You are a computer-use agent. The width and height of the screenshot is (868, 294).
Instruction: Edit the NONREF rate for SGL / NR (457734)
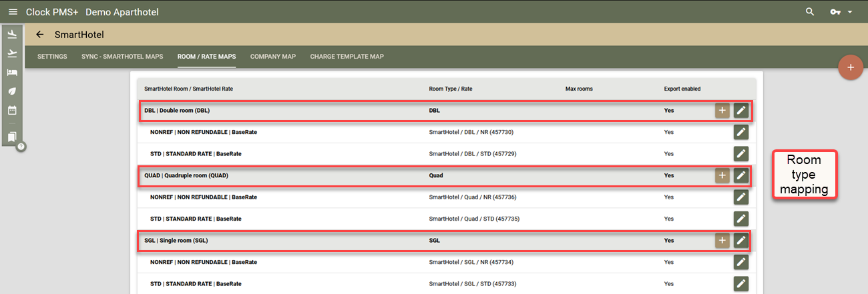pos(740,263)
